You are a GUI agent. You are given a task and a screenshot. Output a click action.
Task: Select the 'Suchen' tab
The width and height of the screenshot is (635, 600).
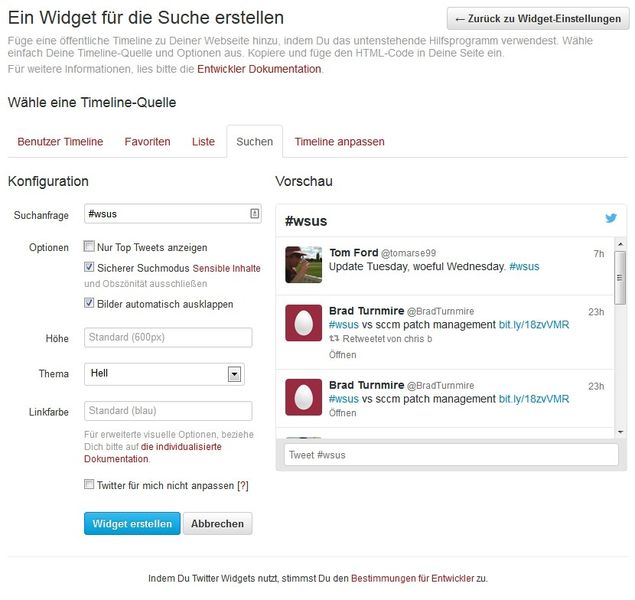[x=255, y=142]
